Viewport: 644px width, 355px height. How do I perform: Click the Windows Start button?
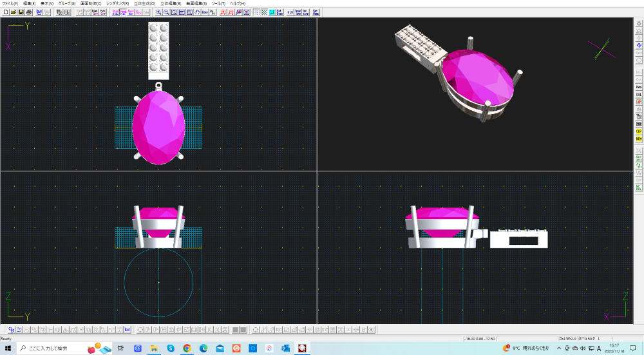pos(8,349)
